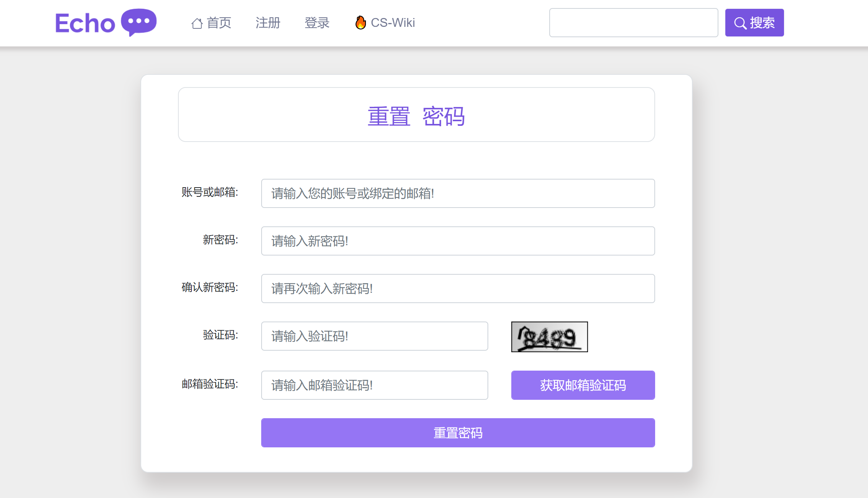Focus the new password field

pos(458,241)
